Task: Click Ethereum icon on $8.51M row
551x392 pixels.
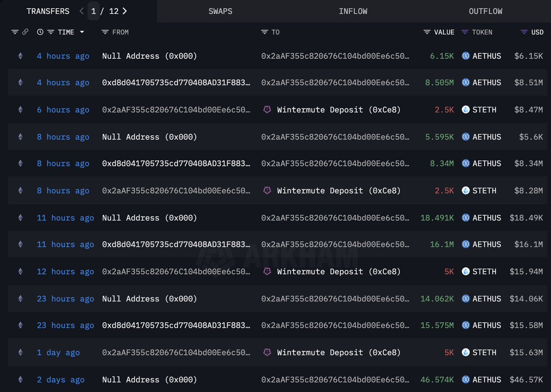Action: pos(20,82)
